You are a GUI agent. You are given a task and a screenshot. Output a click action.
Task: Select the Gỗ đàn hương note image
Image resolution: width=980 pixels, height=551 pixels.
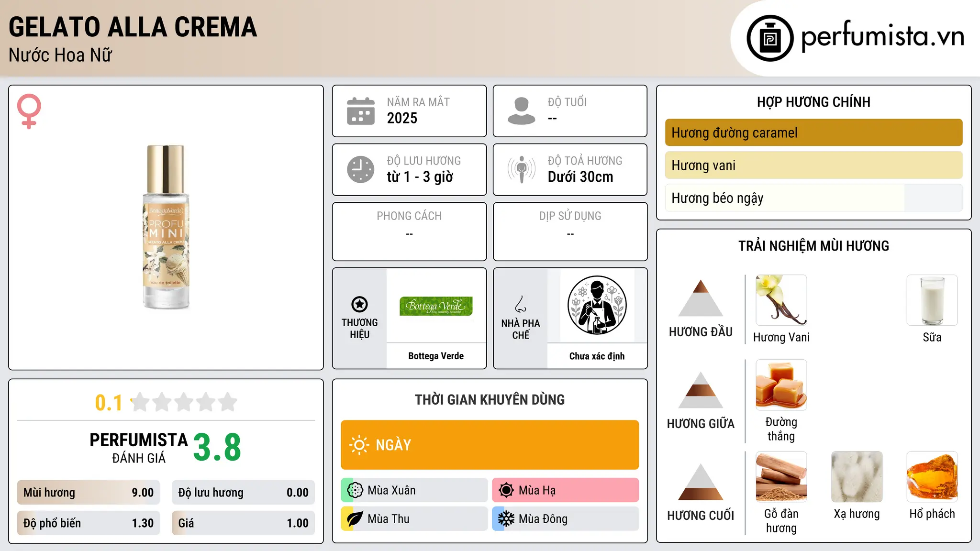coord(781,477)
